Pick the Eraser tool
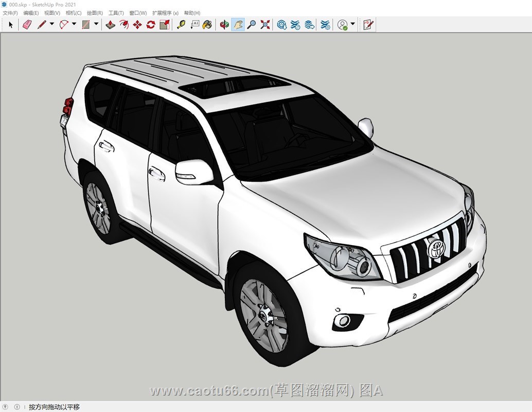Image resolution: width=532 pixels, height=412 pixels. (x=27, y=24)
